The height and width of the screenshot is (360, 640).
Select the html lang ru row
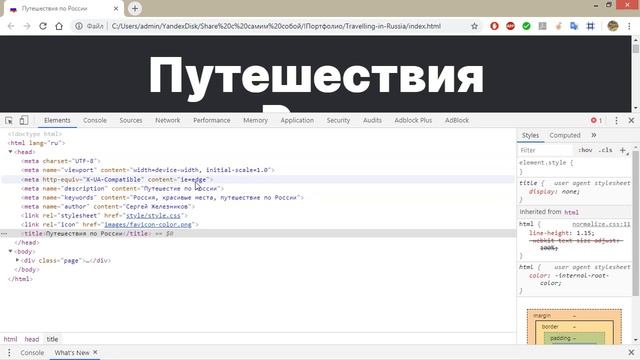pyautogui.click(x=36, y=143)
